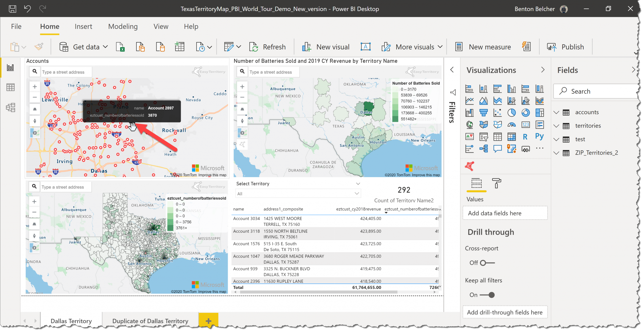
Task: Expand the accounts table in Fields
Action: click(557, 112)
